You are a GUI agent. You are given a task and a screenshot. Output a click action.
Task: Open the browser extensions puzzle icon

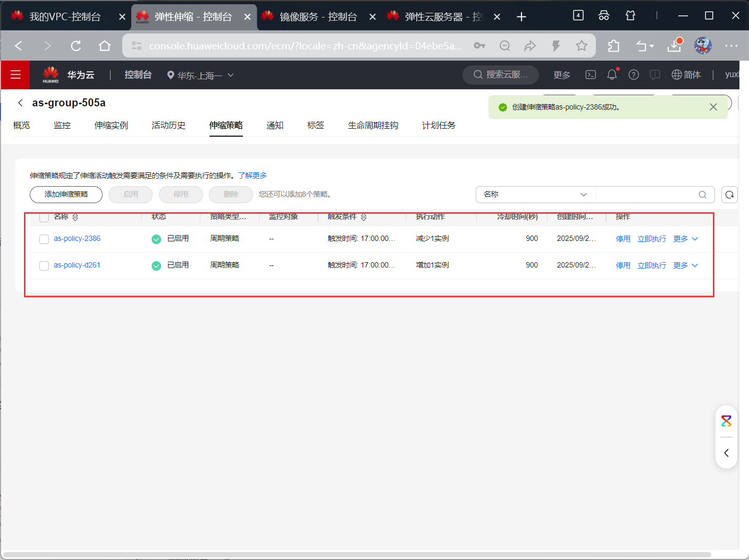(613, 46)
